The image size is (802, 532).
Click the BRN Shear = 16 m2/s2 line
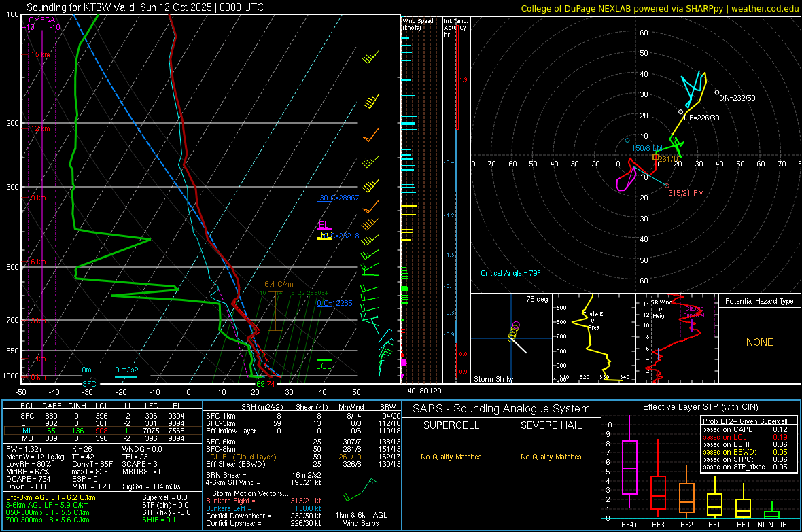click(263, 475)
